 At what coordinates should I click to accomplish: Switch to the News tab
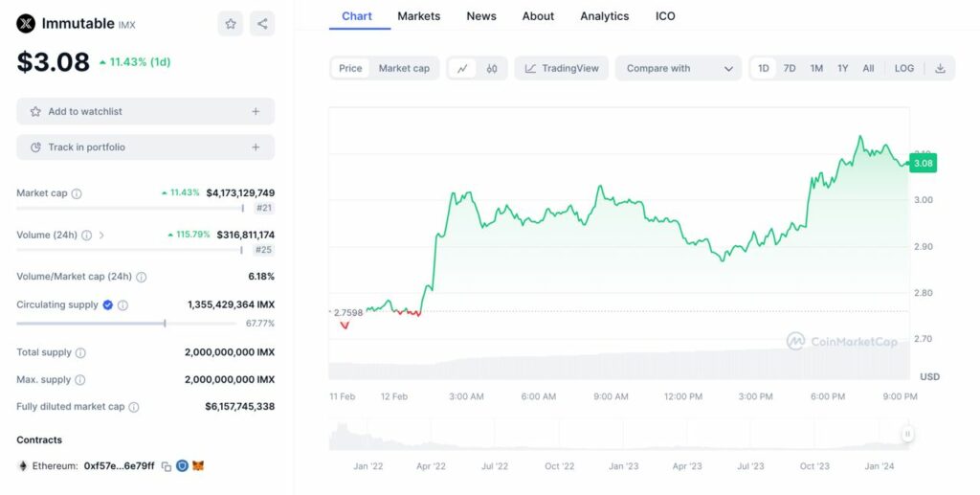481,16
